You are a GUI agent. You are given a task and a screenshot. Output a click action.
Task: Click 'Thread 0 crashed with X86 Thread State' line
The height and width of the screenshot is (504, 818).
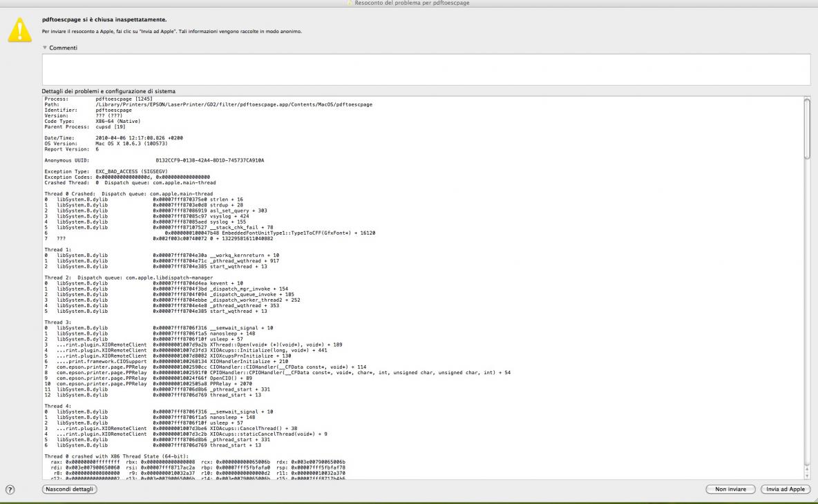coord(116,456)
